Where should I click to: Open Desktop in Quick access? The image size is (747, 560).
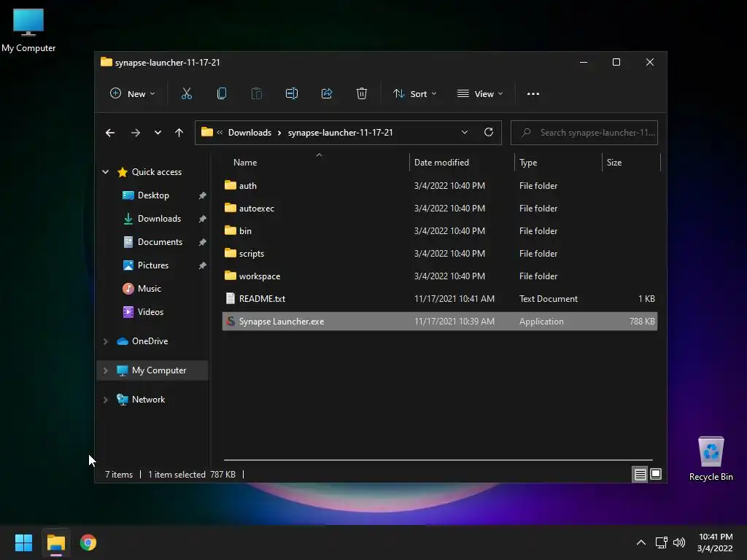click(153, 195)
